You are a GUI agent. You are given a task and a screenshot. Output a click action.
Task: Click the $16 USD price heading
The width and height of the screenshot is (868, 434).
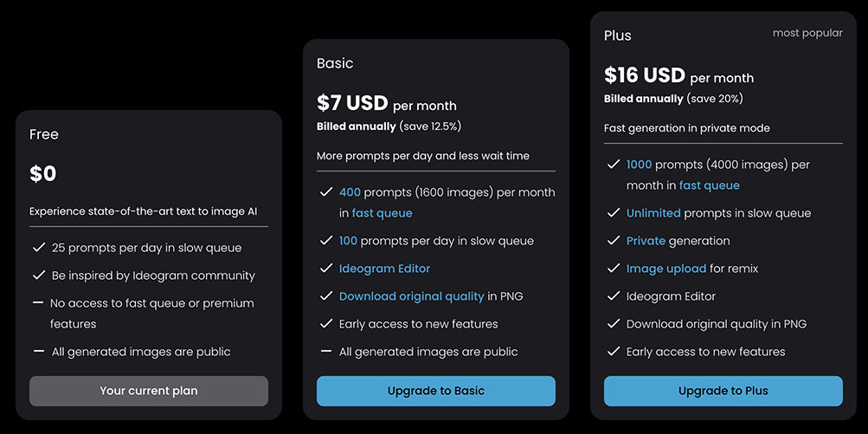point(645,75)
